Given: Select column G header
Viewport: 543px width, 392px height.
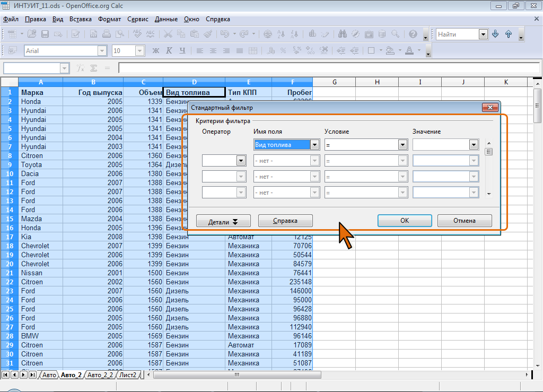Looking at the screenshot, I should pos(334,82).
